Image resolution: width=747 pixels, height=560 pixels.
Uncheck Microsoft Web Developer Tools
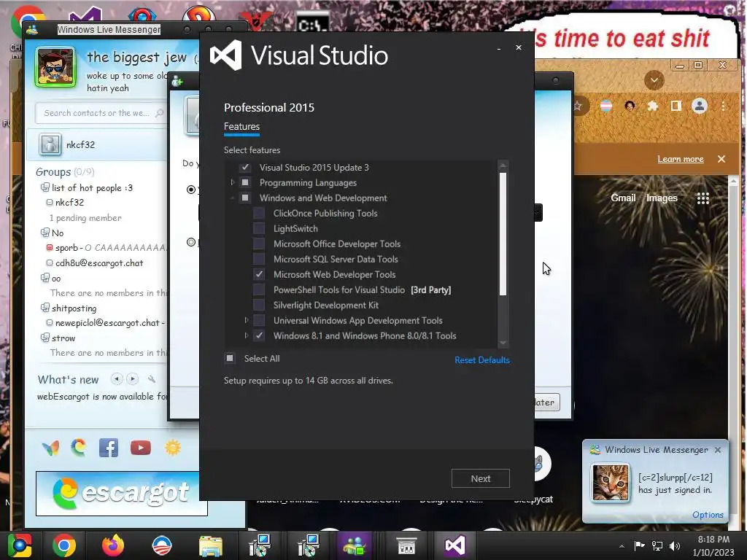(x=259, y=274)
